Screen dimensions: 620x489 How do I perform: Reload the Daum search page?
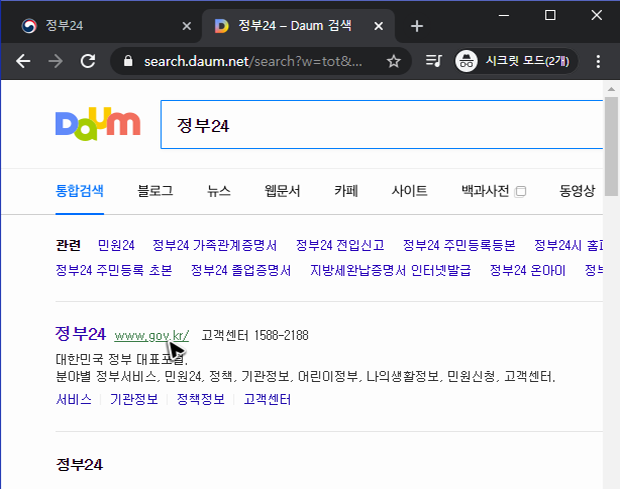click(88, 61)
